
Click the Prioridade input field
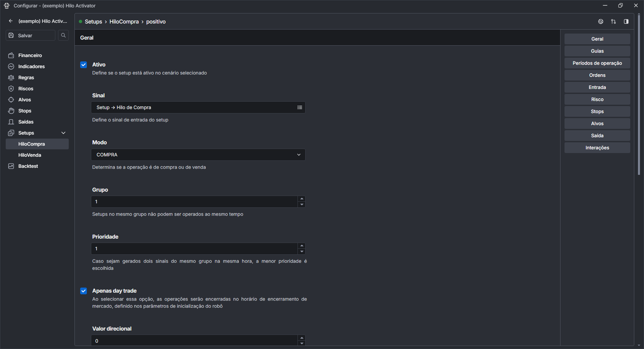[x=194, y=249]
